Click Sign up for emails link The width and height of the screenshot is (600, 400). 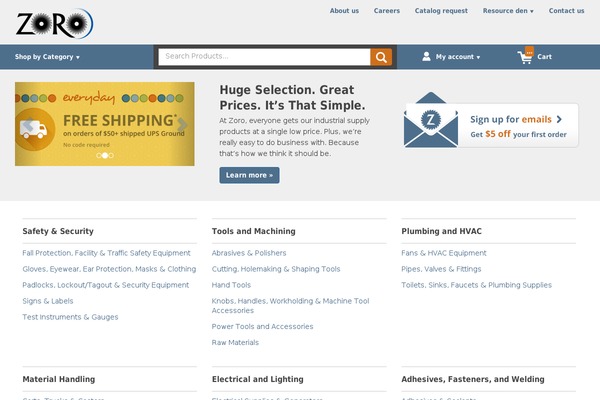pyautogui.click(x=511, y=119)
